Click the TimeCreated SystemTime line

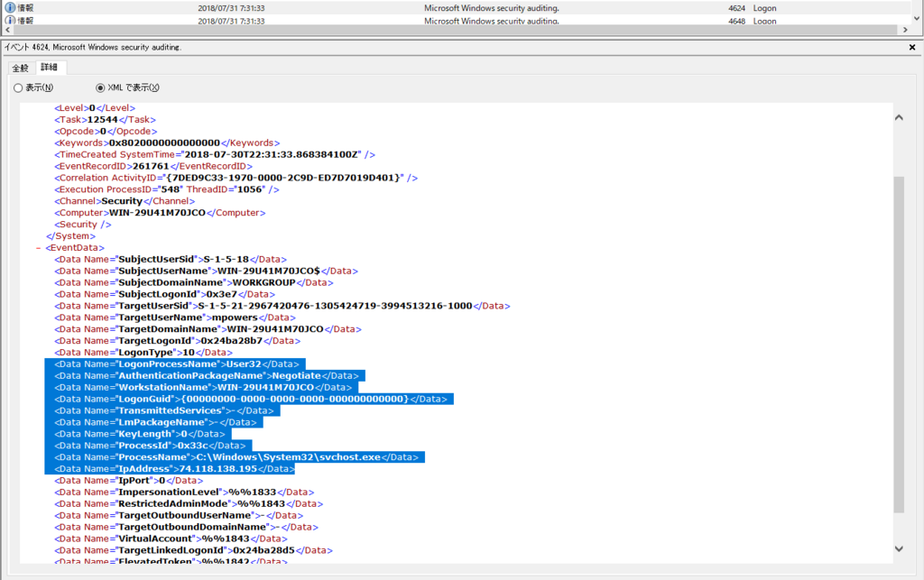[x=215, y=155]
